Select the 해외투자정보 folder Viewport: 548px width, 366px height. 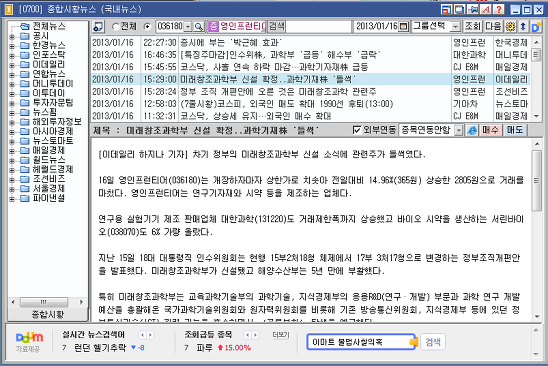point(57,122)
